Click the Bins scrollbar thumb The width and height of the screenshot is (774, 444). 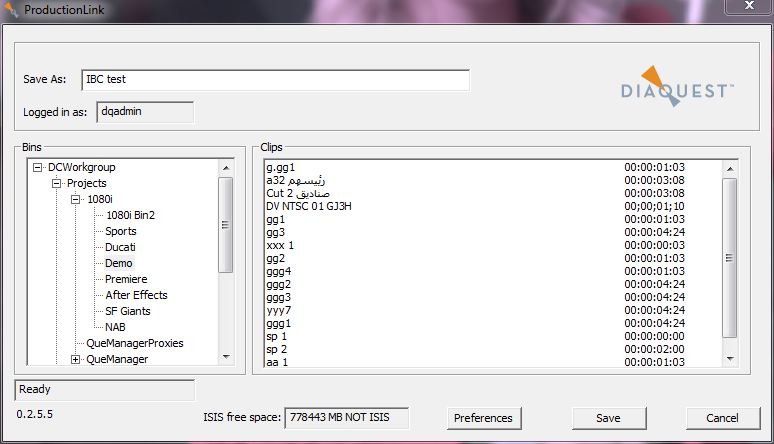tap(226, 225)
